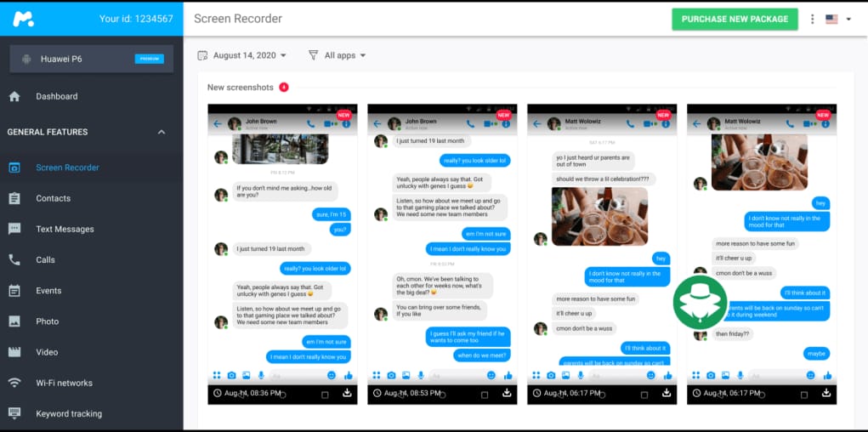Open the three-dot more options menu
Image resolution: width=868 pixels, height=432 pixels.
click(x=812, y=19)
